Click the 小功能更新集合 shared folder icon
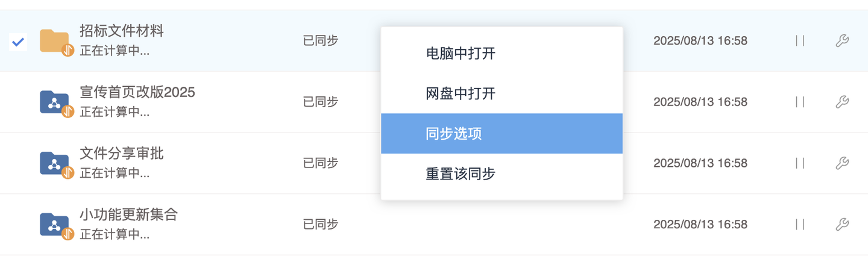The height and width of the screenshot is (259, 868). (55, 224)
